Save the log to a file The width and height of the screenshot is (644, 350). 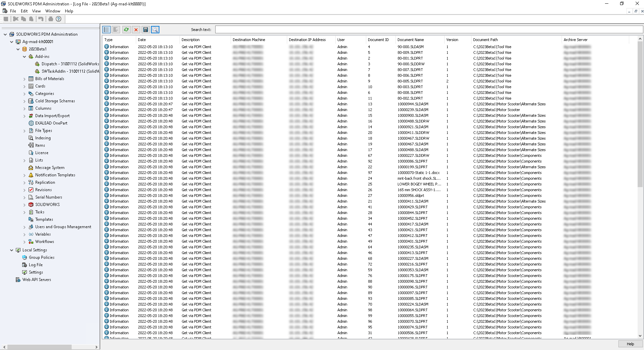click(x=146, y=30)
